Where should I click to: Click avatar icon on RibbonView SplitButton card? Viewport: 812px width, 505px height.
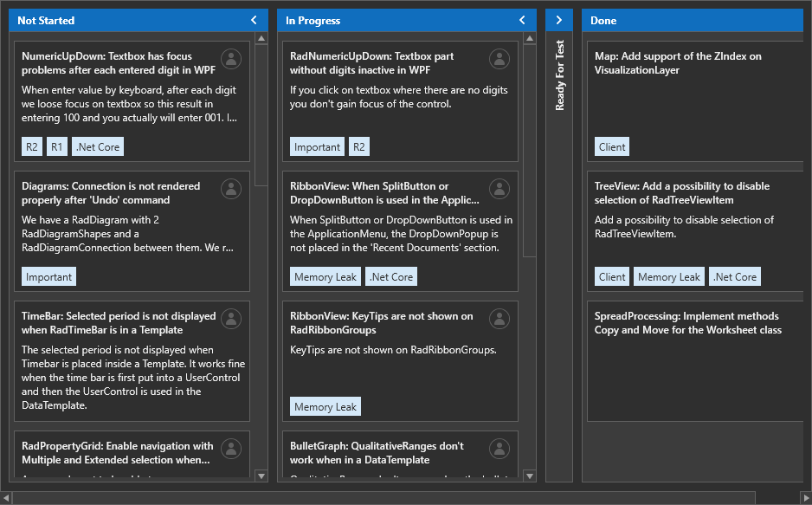pos(499,189)
